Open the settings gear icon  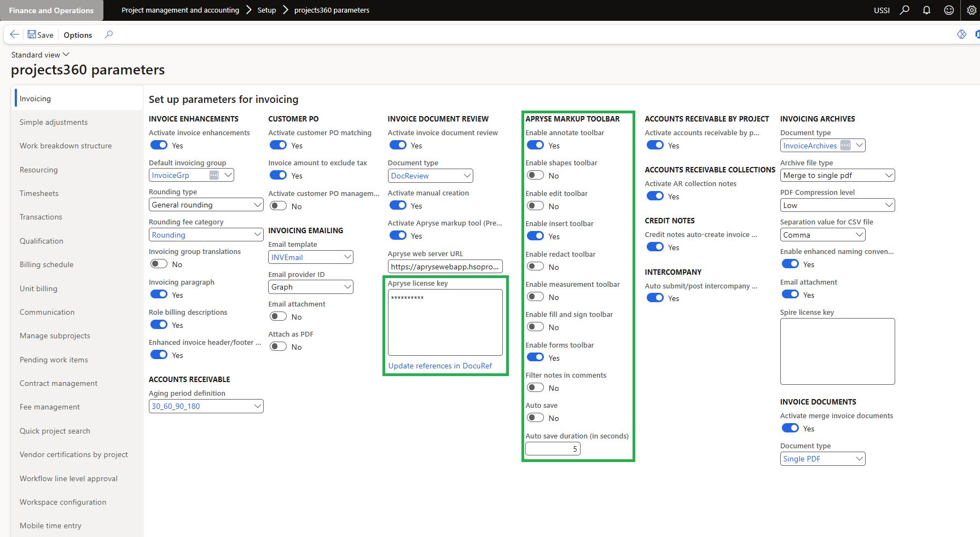pyautogui.click(x=971, y=10)
